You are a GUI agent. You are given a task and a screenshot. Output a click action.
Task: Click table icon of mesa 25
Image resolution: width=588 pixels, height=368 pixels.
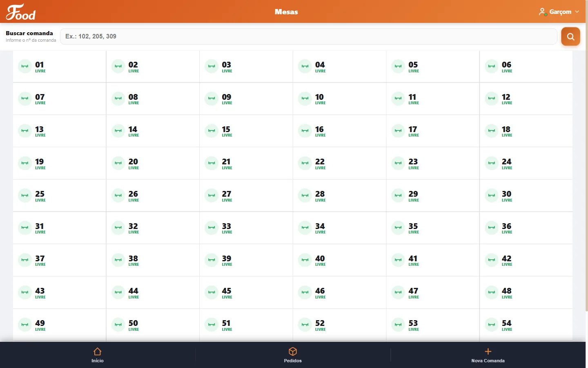pos(25,195)
